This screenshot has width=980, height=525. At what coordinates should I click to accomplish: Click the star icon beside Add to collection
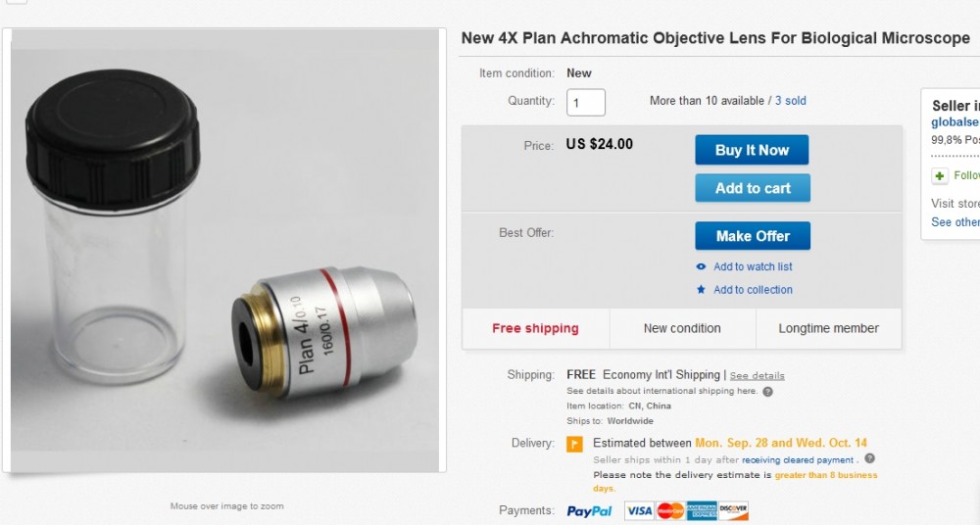[701, 290]
